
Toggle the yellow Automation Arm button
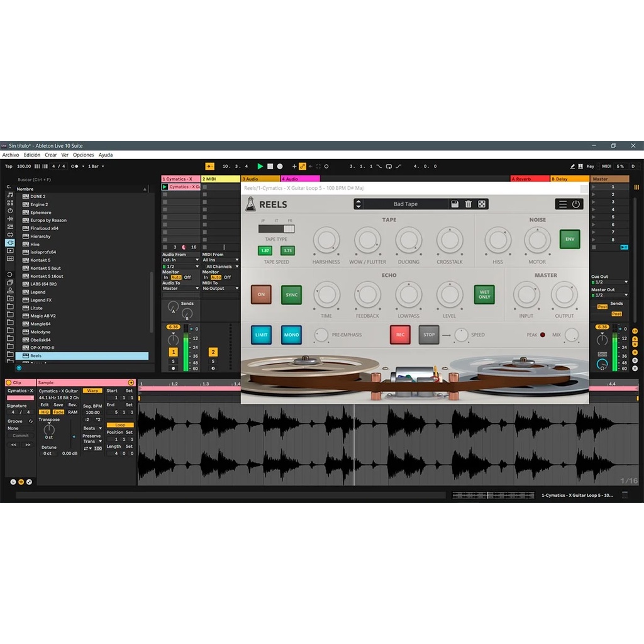[303, 166]
